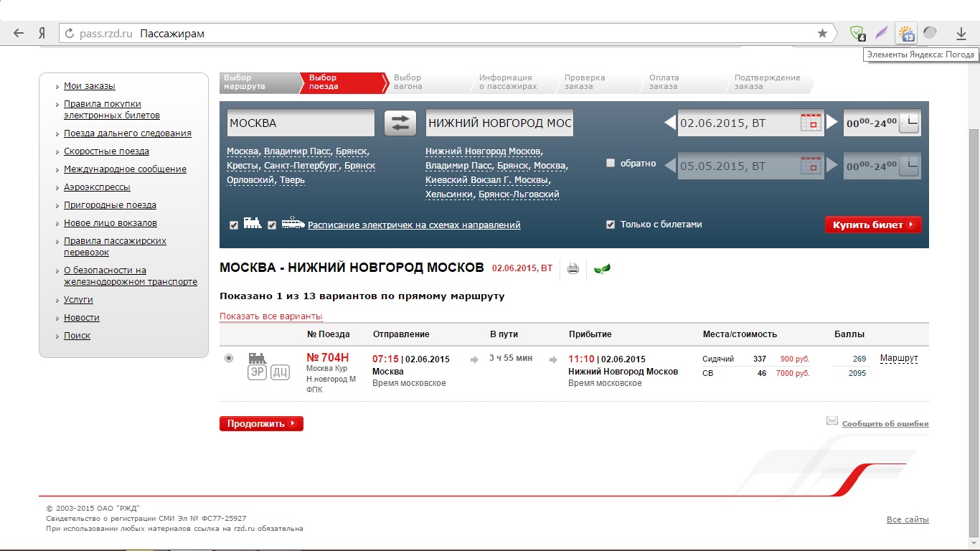Screen dimensions: 980x551
Task: Click the browser bookmark star icon
Action: pyautogui.click(x=822, y=33)
